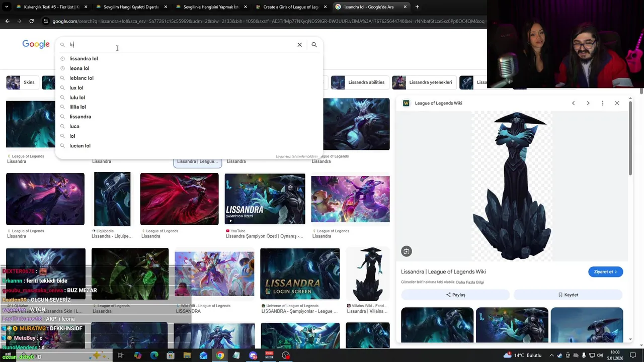This screenshot has width=644, height=362.
Task: Click the Ziyaret et button
Action: click(x=605, y=272)
